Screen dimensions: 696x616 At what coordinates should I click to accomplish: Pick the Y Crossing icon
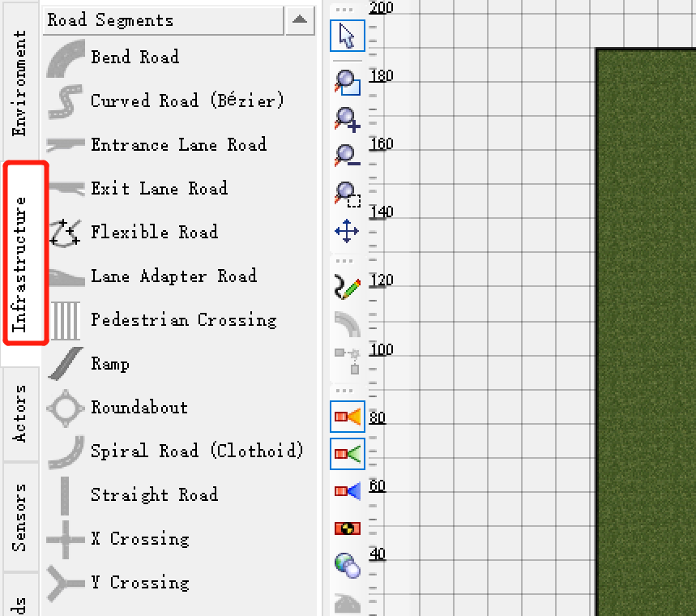[66, 583]
